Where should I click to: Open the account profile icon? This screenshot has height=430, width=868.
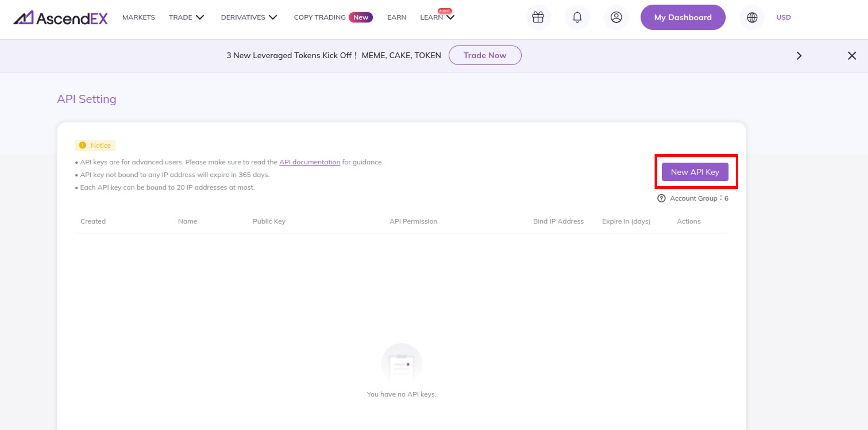[616, 17]
